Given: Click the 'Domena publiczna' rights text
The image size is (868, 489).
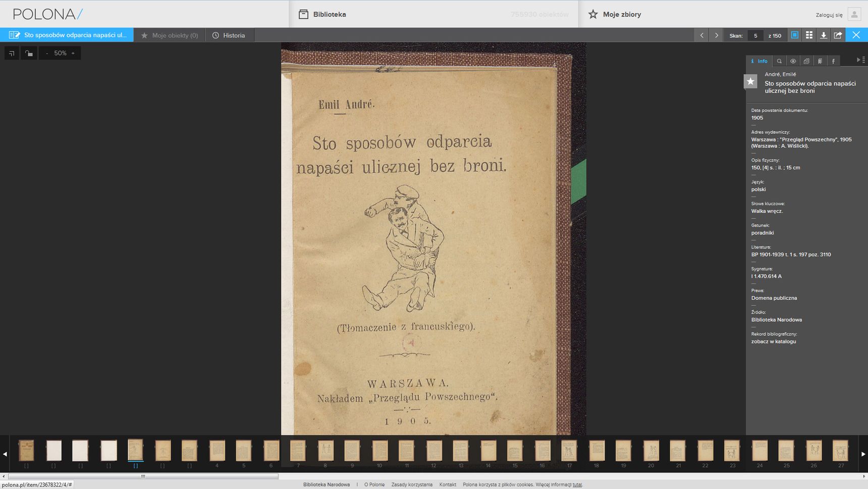Looking at the screenshot, I should (x=774, y=298).
